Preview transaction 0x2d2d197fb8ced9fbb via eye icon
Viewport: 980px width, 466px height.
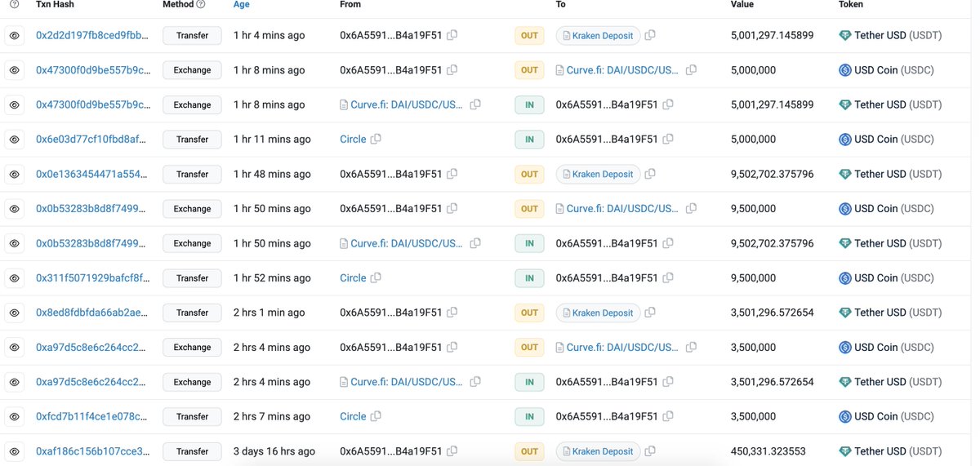pyautogui.click(x=15, y=36)
